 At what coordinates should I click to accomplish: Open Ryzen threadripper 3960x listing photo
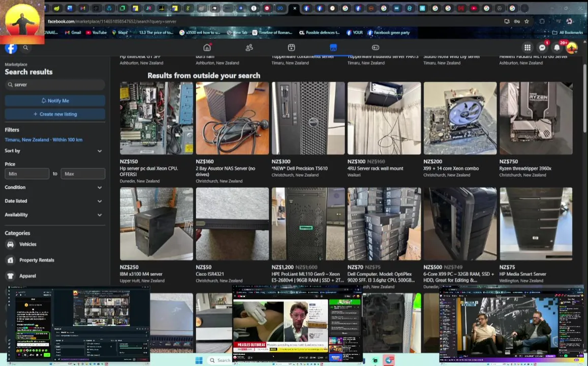(x=536, y=118)
